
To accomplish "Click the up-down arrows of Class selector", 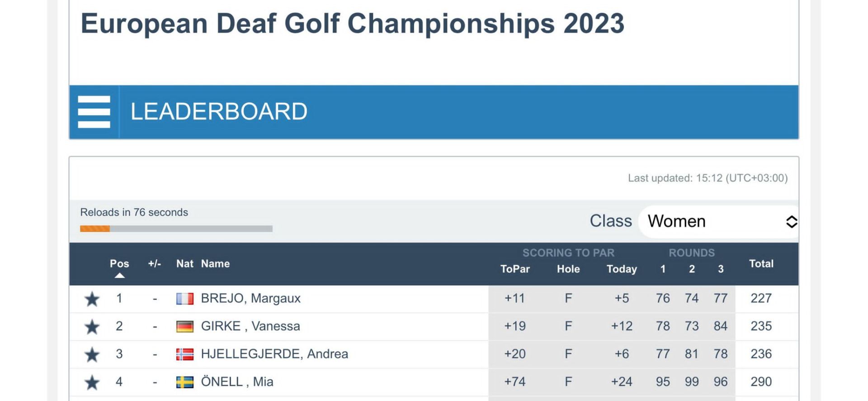I will point(791,221).
